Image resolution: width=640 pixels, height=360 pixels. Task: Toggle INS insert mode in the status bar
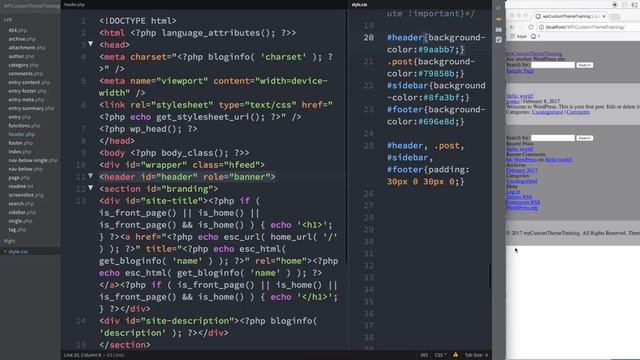[424, 355]
